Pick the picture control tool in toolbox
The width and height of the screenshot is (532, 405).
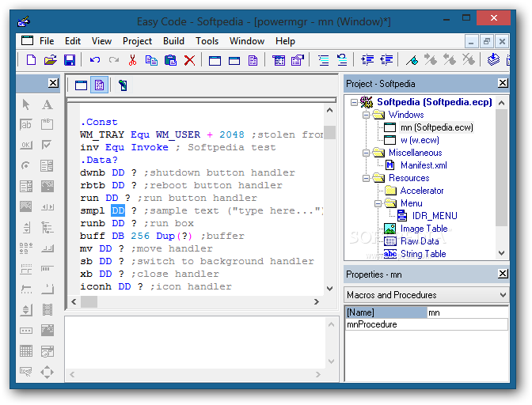pos(26,206)
